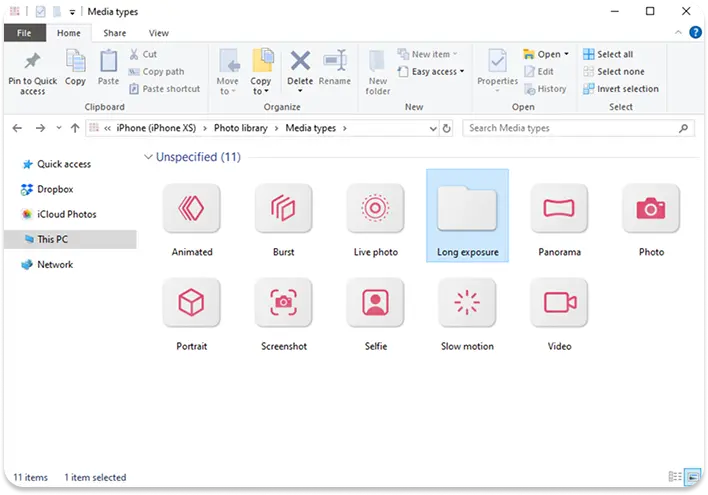Click the Properties quick access checkmark icon

[x=40, y=12]
